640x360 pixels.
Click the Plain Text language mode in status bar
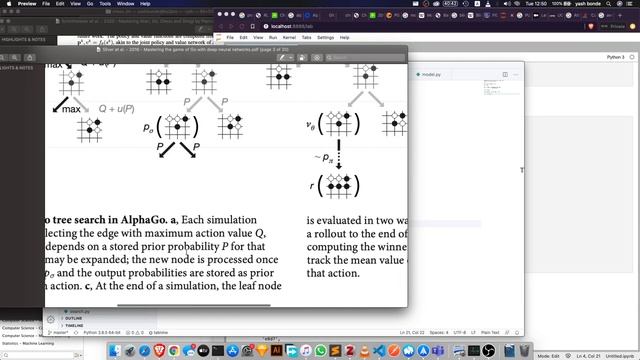(x=490, y=333)
